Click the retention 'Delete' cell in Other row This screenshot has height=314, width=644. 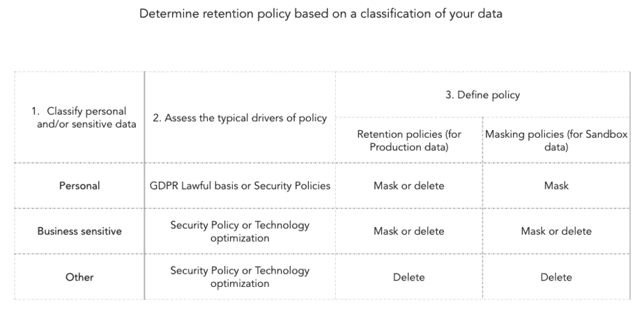coord(408,277)
